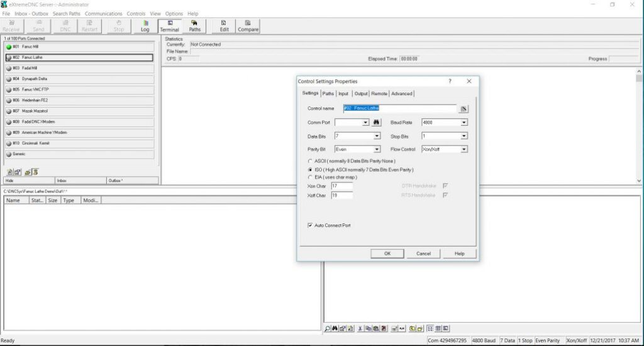Image resolution: width=644 pixels, height=346 pixels.
Task: Toggle DTR Handshake checkbox
Action: point(445,186)
